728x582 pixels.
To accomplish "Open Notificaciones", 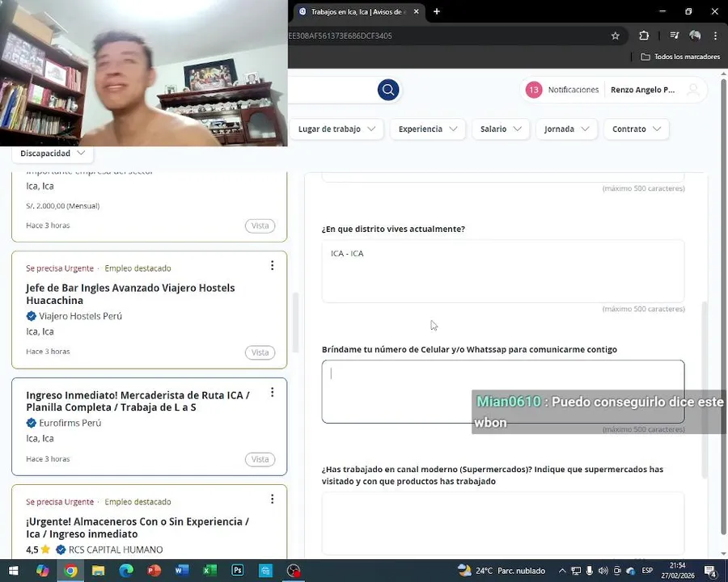I will 574,90.
